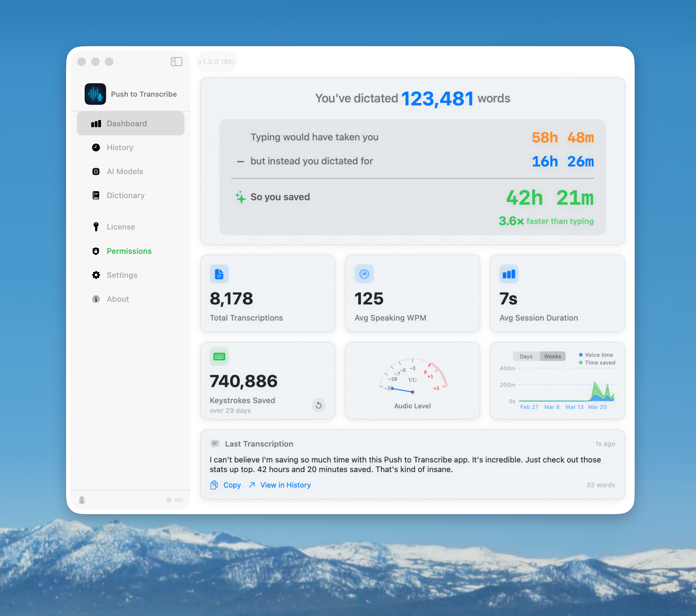Open the License page
The height and width of the screenshot is (616, 696).
[121, 227]
